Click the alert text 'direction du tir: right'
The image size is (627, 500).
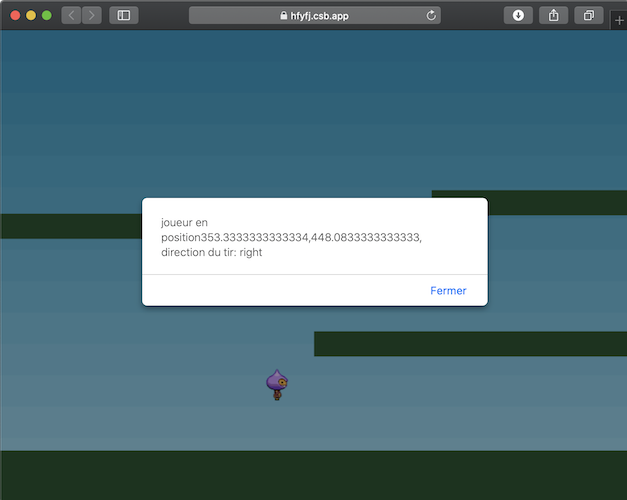point(212,252)
